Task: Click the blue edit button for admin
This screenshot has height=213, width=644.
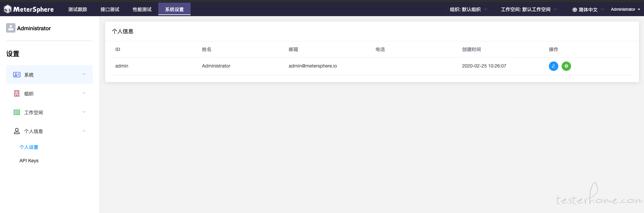Action: 553,66
